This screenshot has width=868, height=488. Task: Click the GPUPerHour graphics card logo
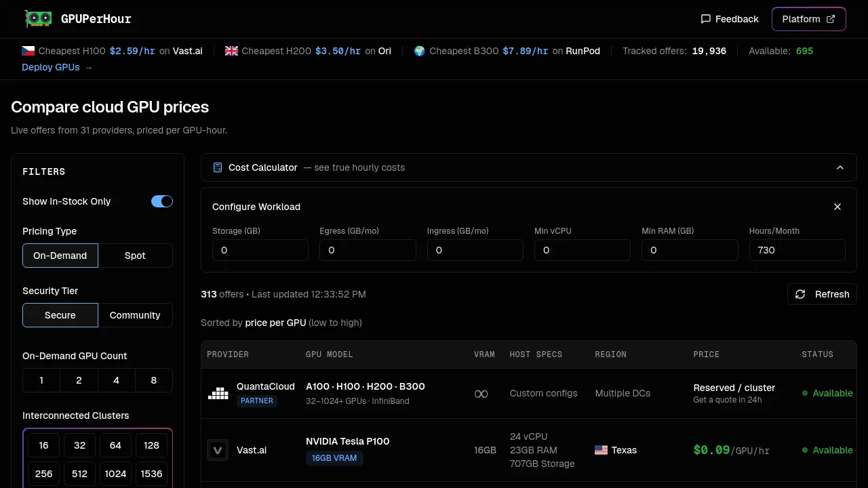(x=38, y=19)
